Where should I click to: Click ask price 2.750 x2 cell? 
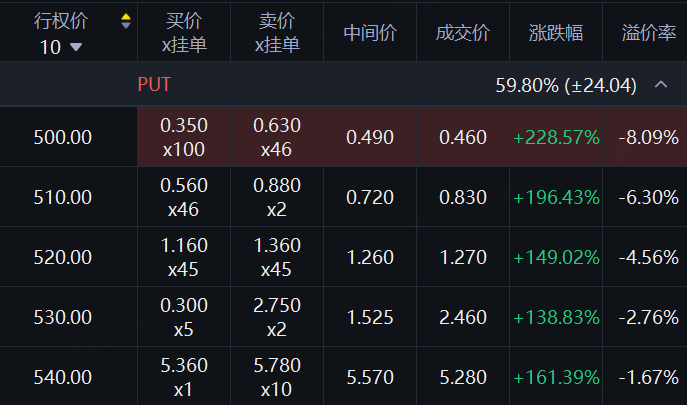pos(277,317)
